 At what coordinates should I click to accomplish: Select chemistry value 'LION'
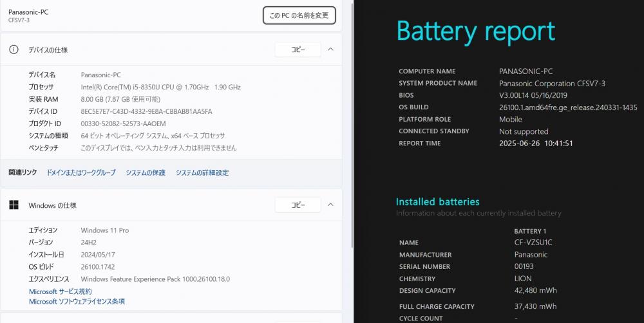523,278
